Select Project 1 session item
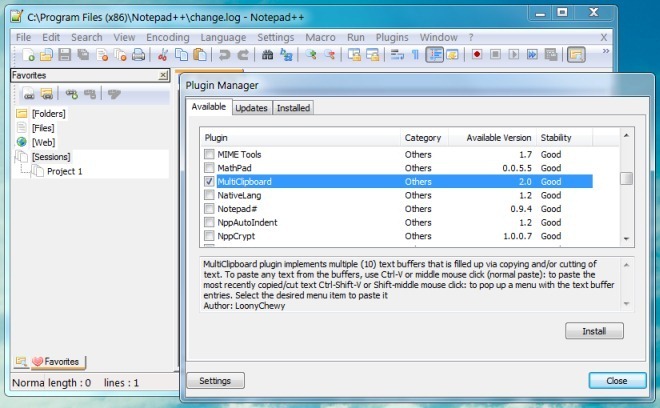Screen dimensions: 660x408 pyautogui.click(x=64, y=171)
